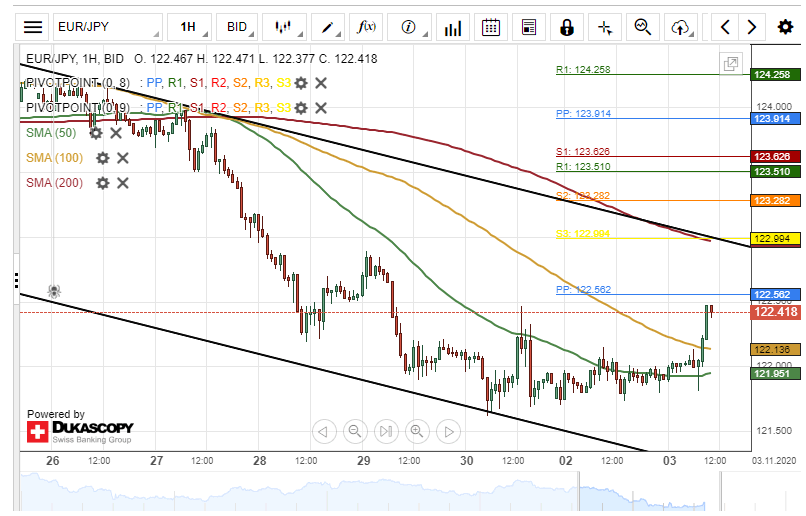
Task: Step chart right with round arrow button
Action: (448, 431)
